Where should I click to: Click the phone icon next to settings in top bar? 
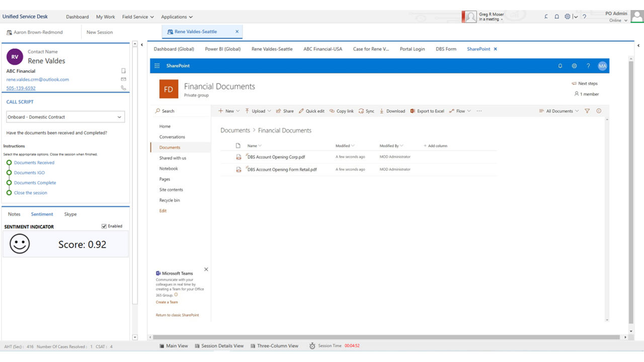[546, 17]
